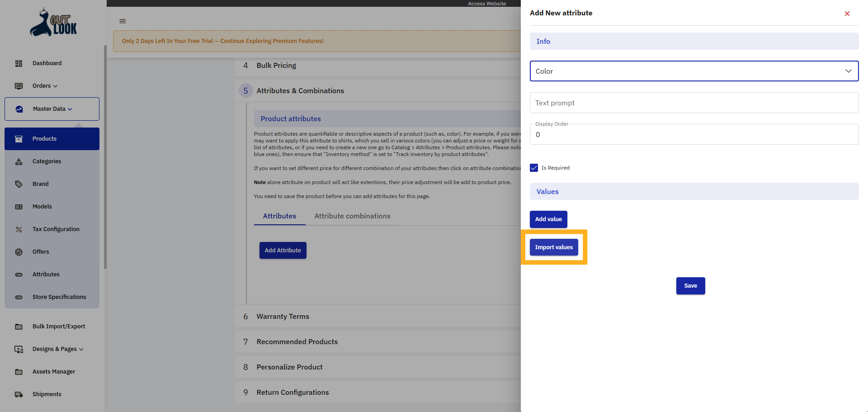
Task: Click the Models icon
Action: point(19,207)
